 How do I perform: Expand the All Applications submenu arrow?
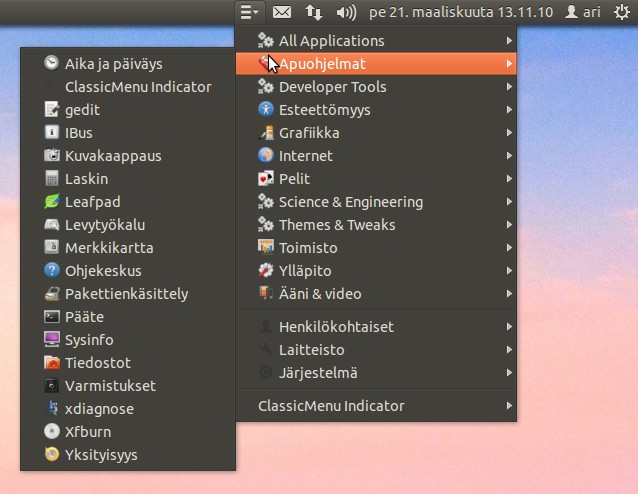click(x=509, y=40)
